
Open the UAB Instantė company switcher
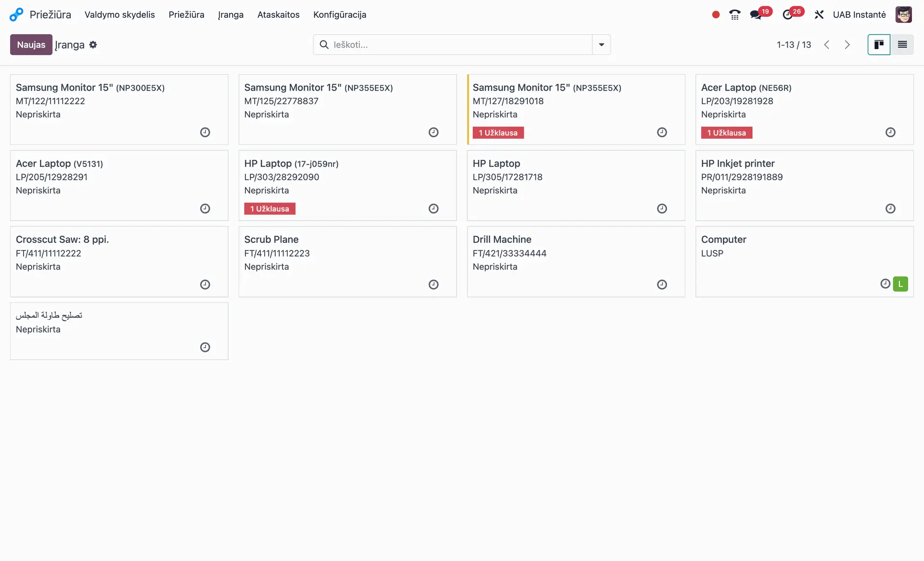[x=859, y=15]
